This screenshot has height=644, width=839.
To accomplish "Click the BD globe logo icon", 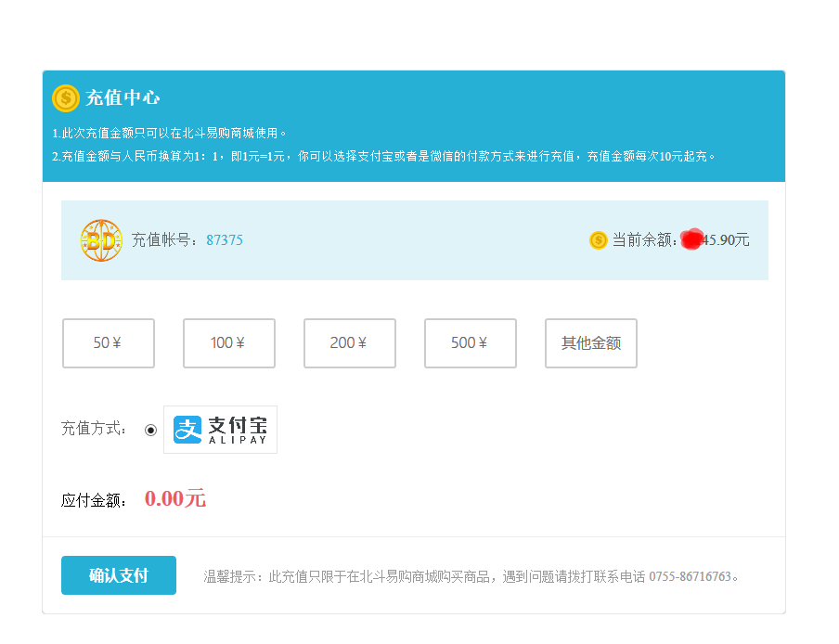I will click(x=100, y=240).
